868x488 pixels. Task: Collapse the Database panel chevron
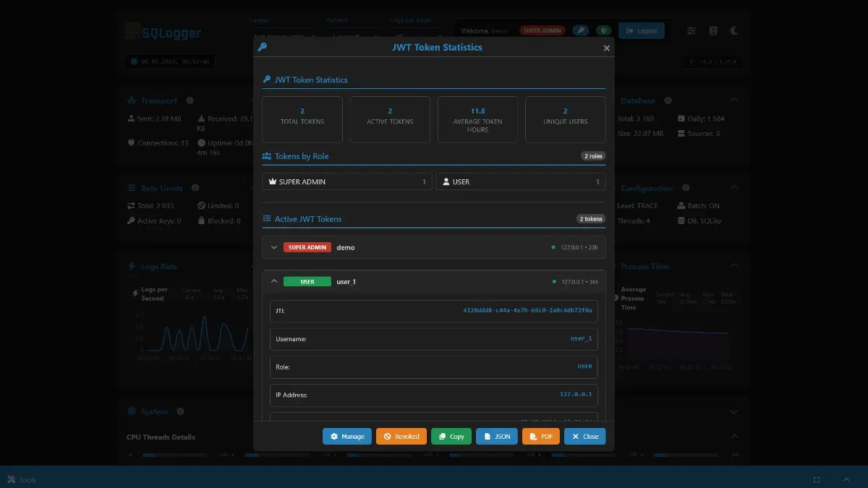pos(734,100)
